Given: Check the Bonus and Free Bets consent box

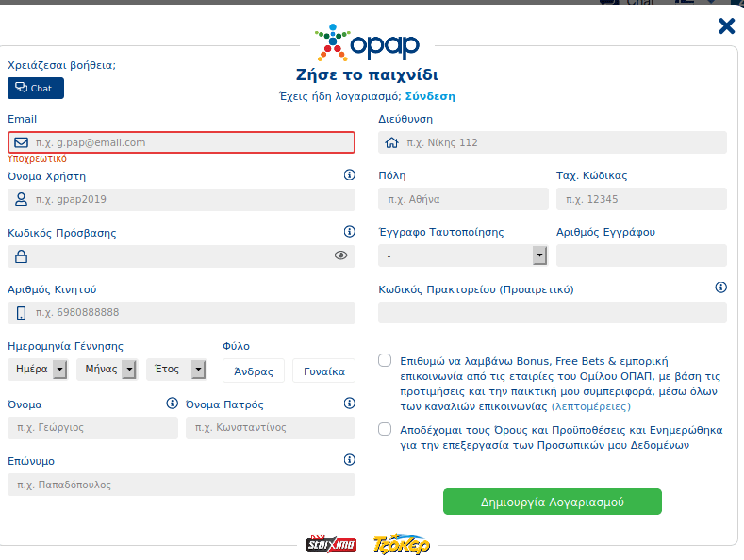Looking at the screenshot, I should [x=385, y=361].
